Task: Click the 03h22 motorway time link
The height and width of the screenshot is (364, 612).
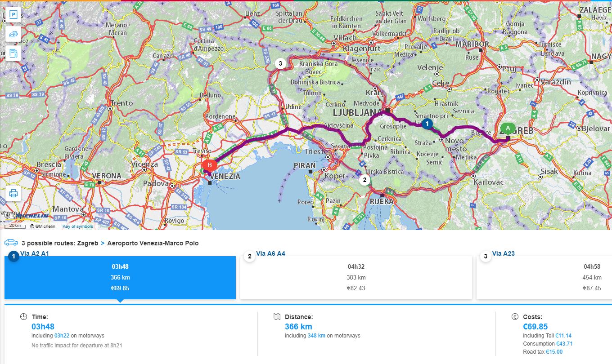Action: [x=62, y=336]
